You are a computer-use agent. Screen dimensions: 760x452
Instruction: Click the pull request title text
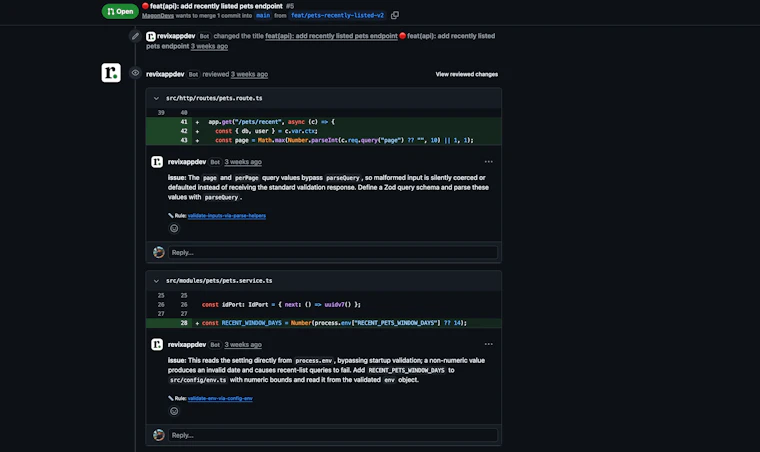click(x=216, y=6)
